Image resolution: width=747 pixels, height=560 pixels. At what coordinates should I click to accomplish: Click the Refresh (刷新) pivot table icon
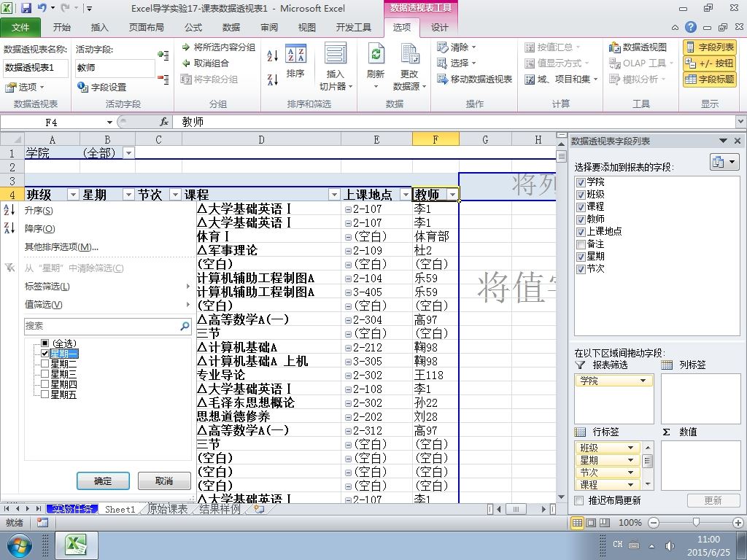point(376,54)
